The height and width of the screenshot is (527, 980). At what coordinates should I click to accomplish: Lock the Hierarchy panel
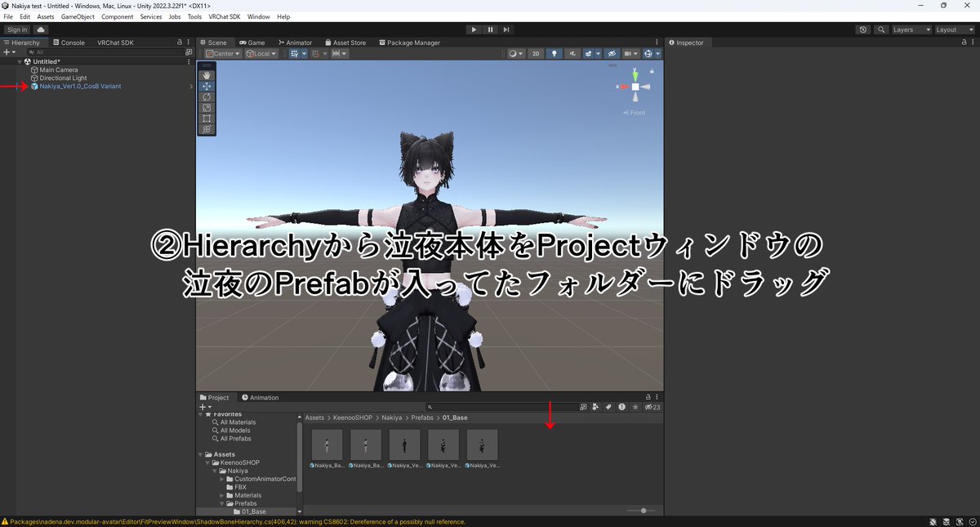(x=180, y=42)
